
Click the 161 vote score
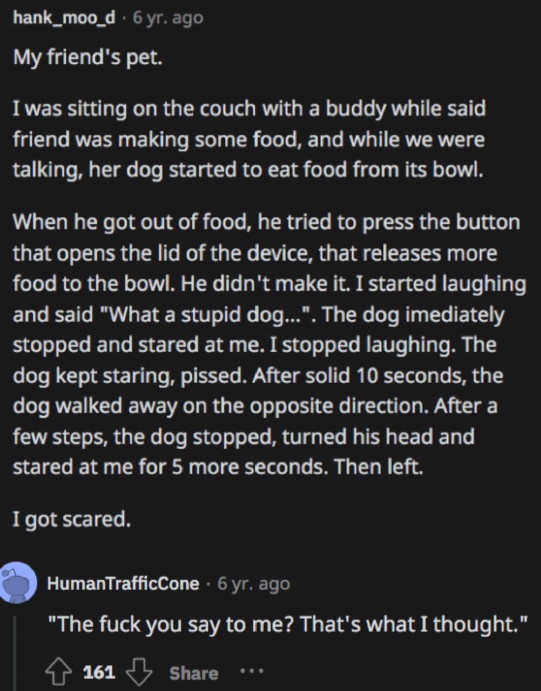point(99,672)
